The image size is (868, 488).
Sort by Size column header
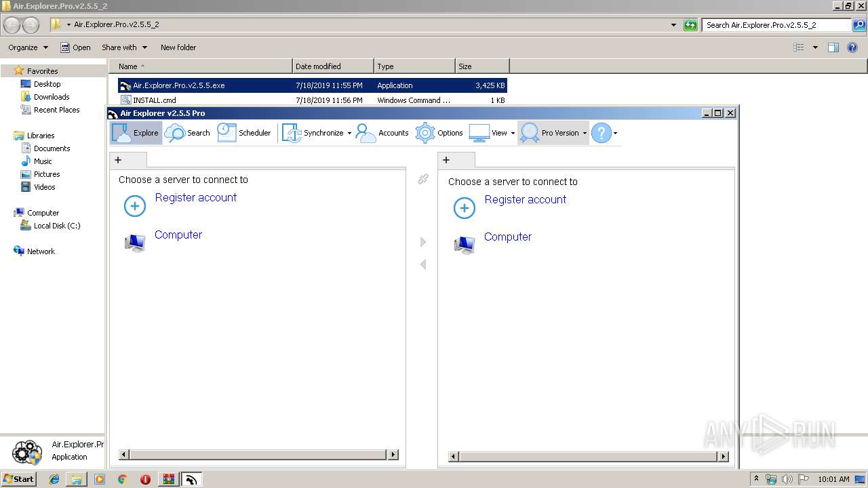(482, 66)
